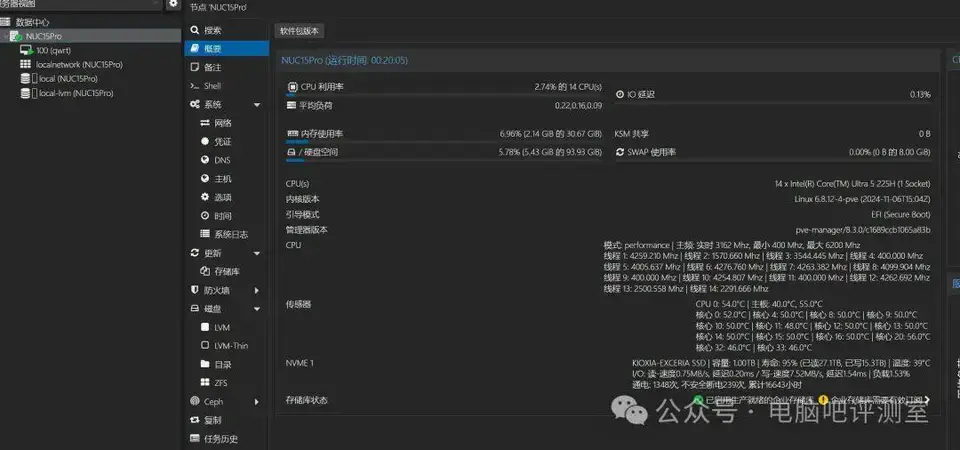
Task: Open the gear settings icon atop tree
Action: [173, 4]
